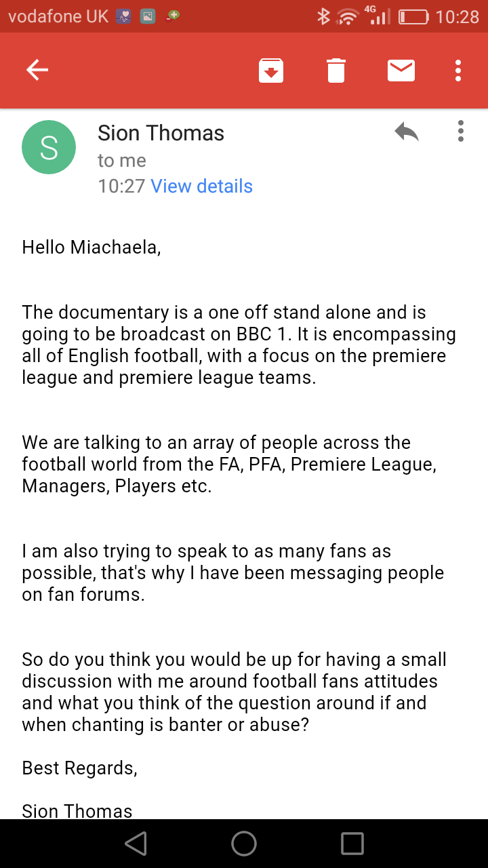Archive this email from Sion Thomas
The width and height of the screenshot is (488, 868).
tap(271, 71)
